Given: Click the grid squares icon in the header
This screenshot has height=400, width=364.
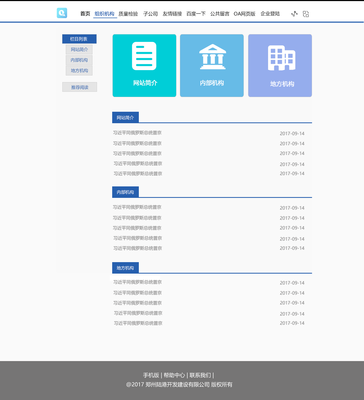Looking at the screenshot, I should (x=306, y=14).
